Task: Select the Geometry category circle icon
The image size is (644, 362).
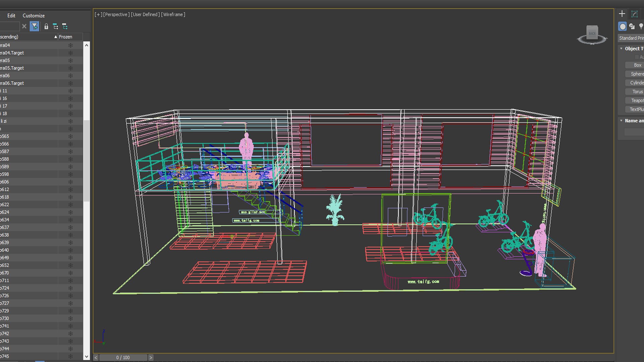Action: [623, 26]
